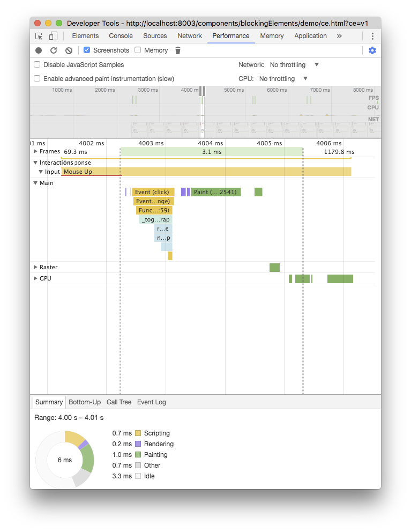
Task: Toggle the device toolbar icon
Action: pyautogui.click(x=53, y=36)
